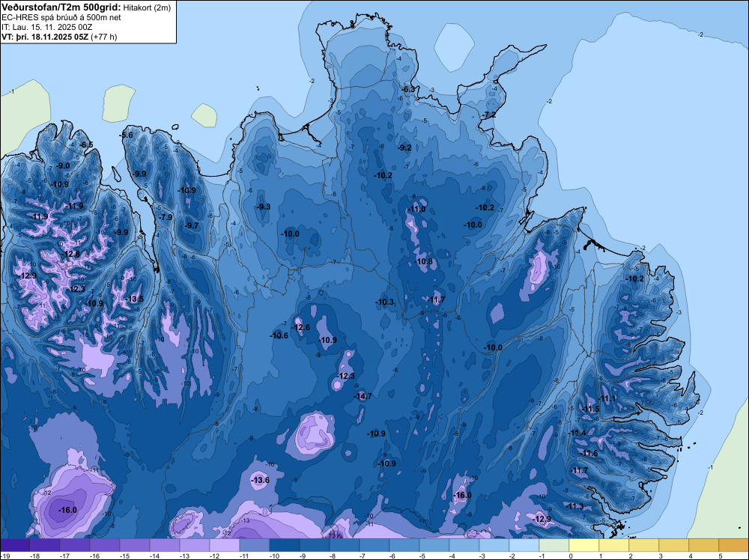Click the "-6.3" temperature value near north coast
Viewport: 749px width, 560px height.
(x=408, y=90)
